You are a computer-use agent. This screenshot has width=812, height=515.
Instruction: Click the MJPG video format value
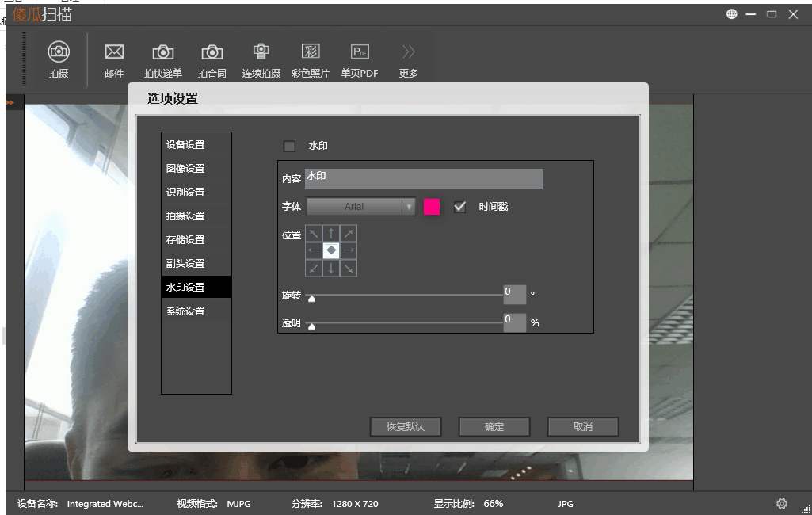[x=238, y=504]
